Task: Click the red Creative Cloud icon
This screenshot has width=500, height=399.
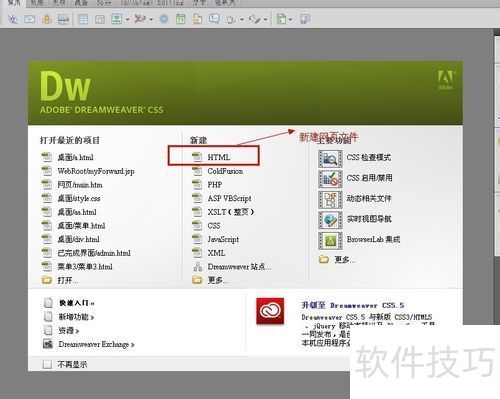Action: point(270,311)
